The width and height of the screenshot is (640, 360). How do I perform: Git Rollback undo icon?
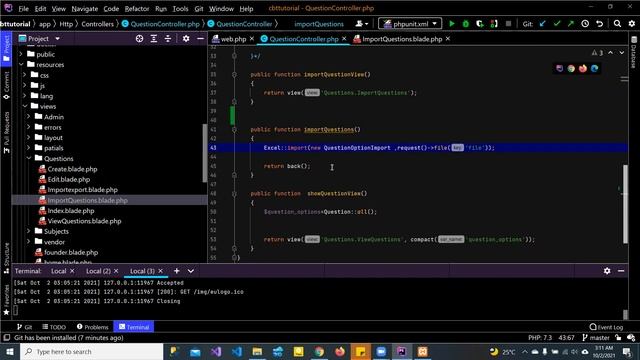[x=599, y=24]
